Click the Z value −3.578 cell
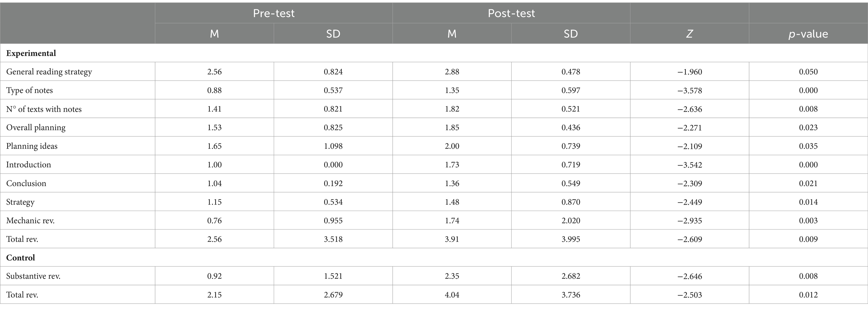 tap(689, 90)
